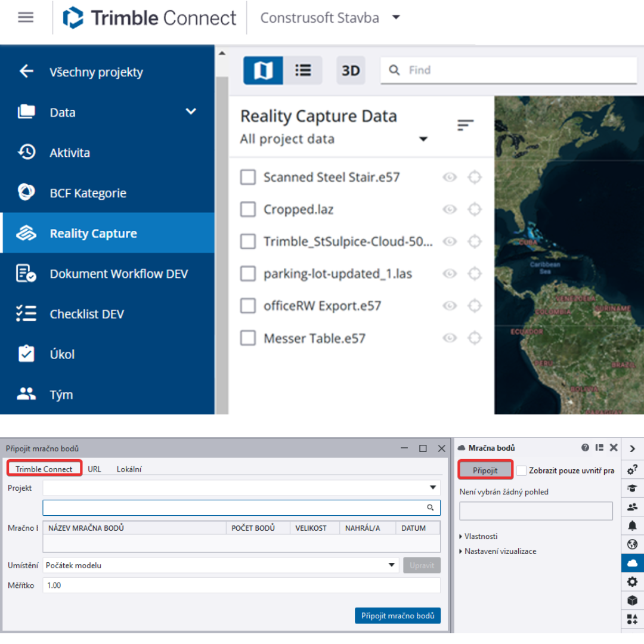
Task: Click the Find search field
Action: coord(509,70)
